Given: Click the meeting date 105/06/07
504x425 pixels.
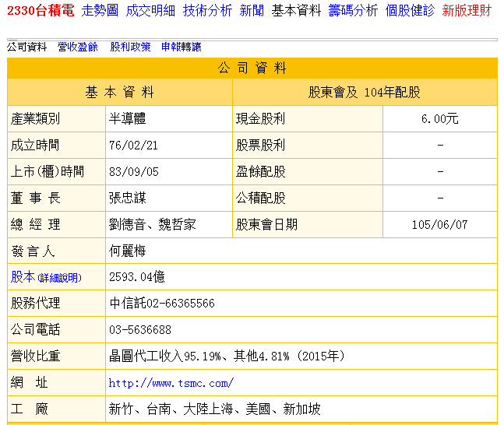Looking at the screenshot, I should tap(439, 224).
